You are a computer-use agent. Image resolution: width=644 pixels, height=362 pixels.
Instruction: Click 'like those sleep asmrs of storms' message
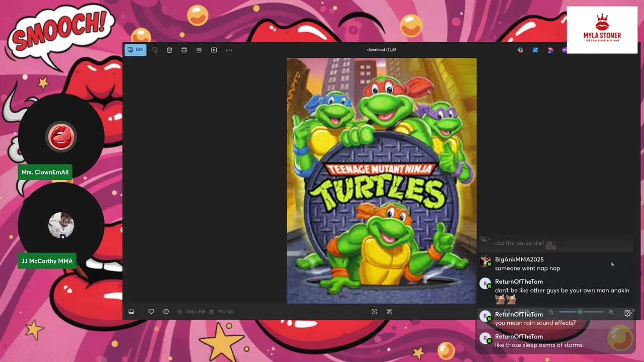coord(539,345)
